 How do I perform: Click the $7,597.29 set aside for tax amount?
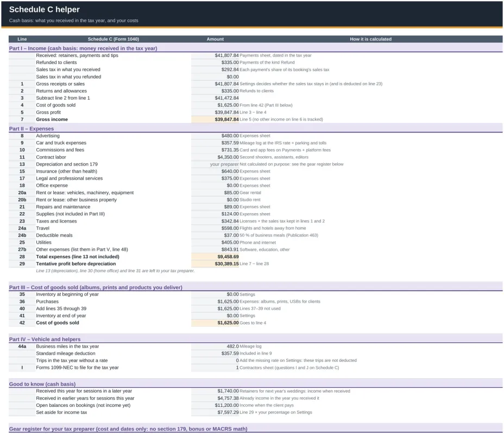228,412
